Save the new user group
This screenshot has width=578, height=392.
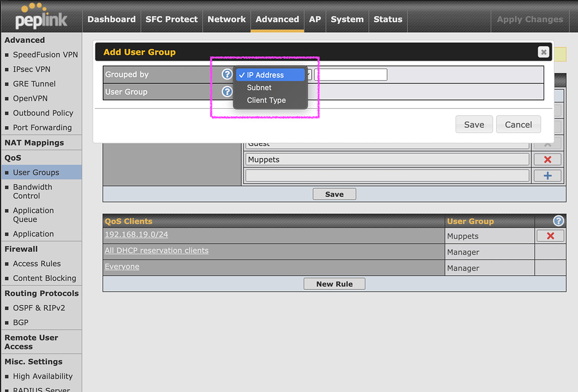click(x=474, y=124)
